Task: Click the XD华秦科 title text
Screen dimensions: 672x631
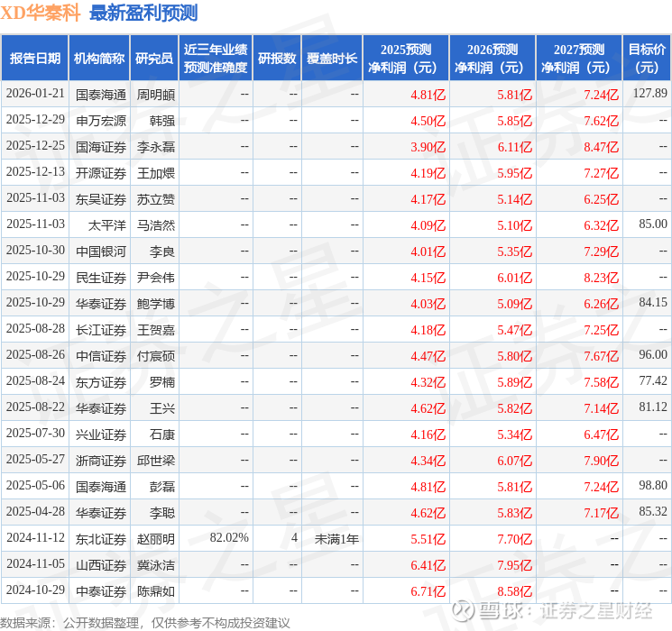Action: [41, 13]
